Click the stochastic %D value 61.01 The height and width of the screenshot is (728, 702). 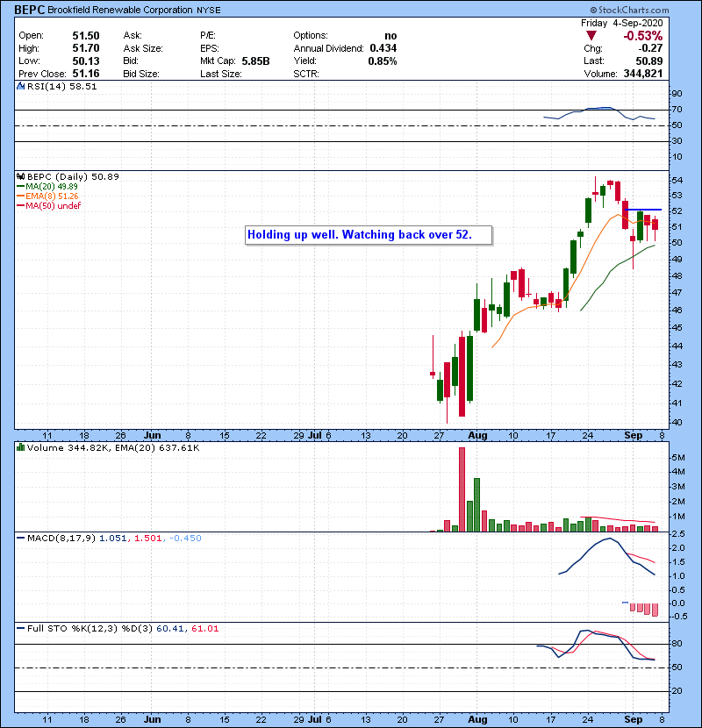(x=204, y=629)
